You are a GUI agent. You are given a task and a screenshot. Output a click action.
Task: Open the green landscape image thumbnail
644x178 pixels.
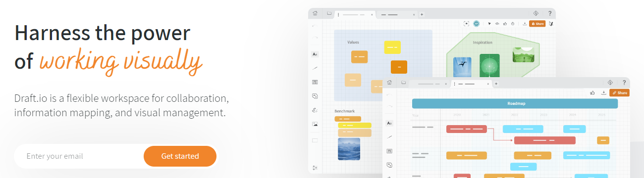[524, 55]
